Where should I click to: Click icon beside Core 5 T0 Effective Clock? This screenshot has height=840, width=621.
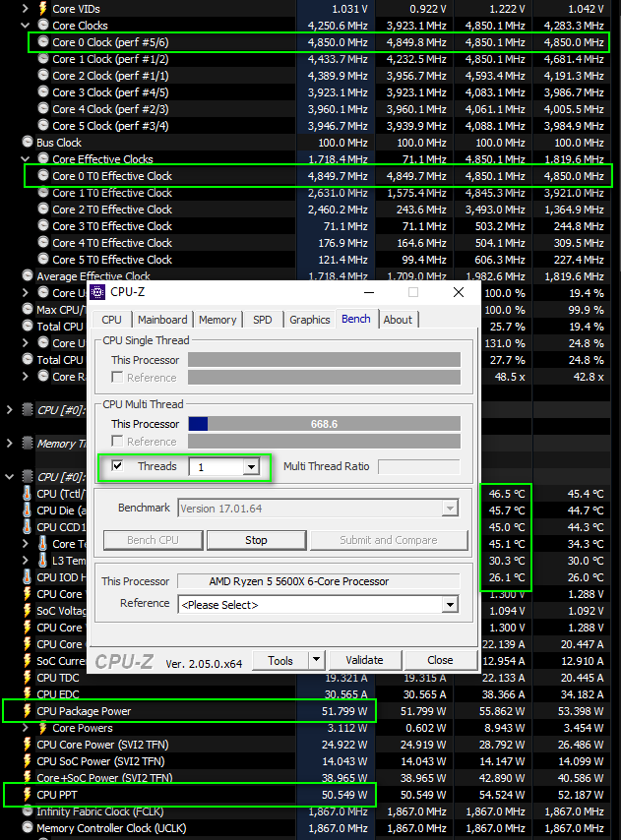coord(43,259)
